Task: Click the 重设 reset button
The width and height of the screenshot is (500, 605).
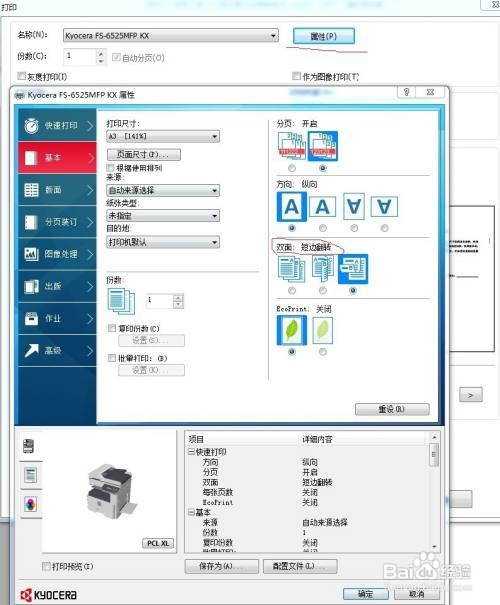Action: tap(392, 409)
